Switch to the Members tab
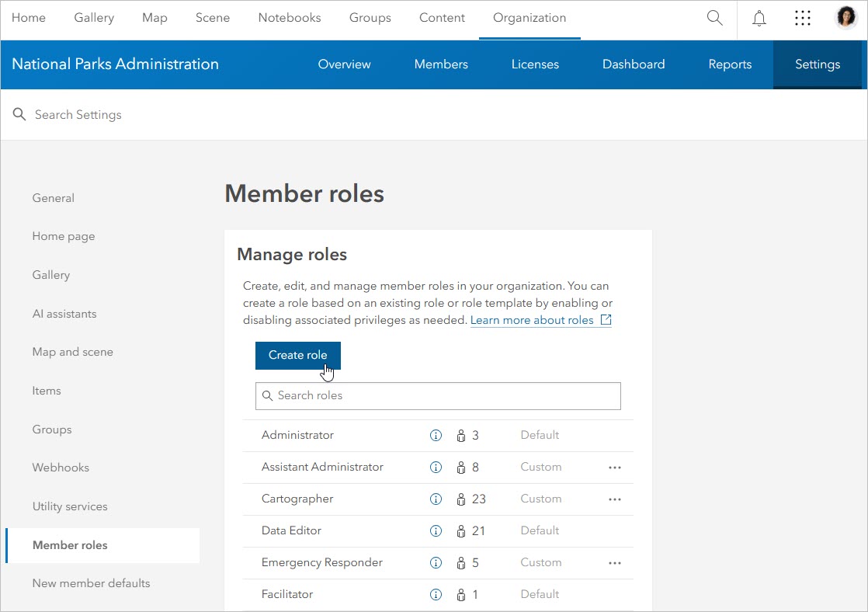Viewport: 868px width, 612px height. click(x=440, y=64)
